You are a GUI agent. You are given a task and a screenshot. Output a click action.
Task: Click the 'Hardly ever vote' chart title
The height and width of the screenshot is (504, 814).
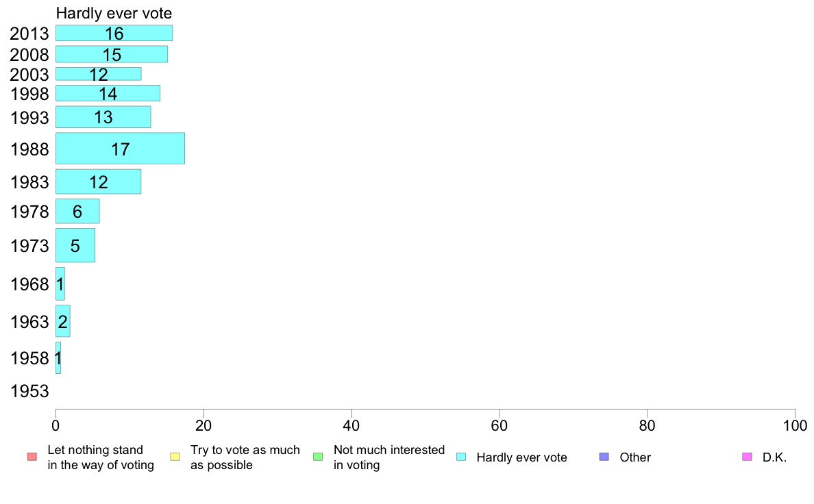114,13
